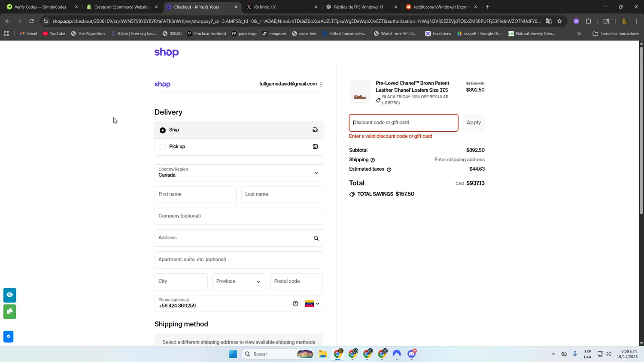The width and height of the screenshot is (644, 362).
Task: Open the YouTube bookmark
Action: point(54,33)
